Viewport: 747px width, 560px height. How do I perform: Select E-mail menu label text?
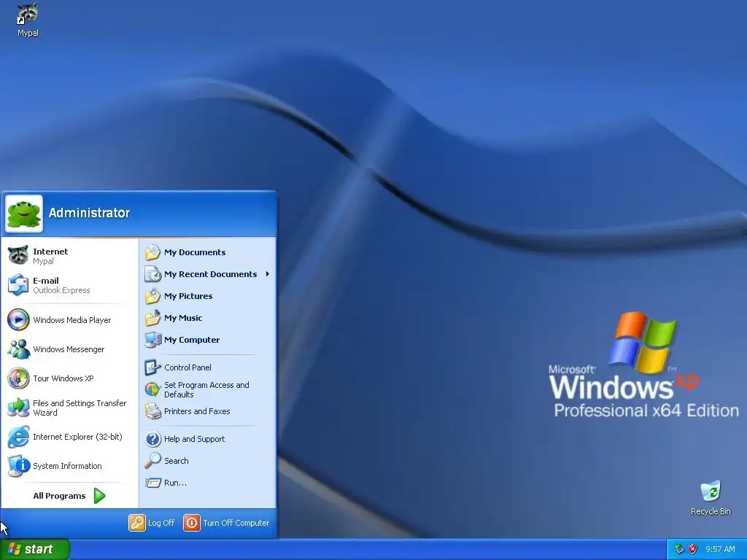tap(46, 281)
